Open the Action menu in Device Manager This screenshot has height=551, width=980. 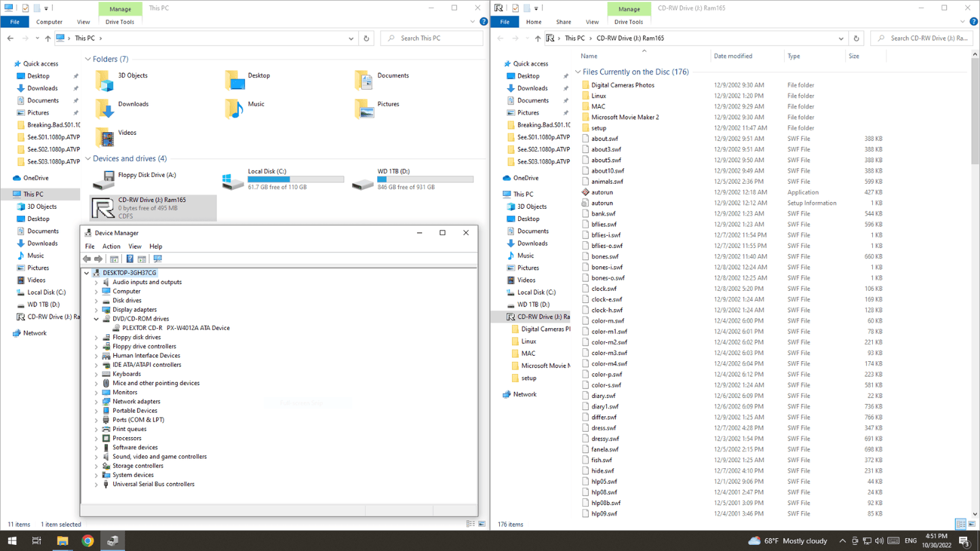111,247
